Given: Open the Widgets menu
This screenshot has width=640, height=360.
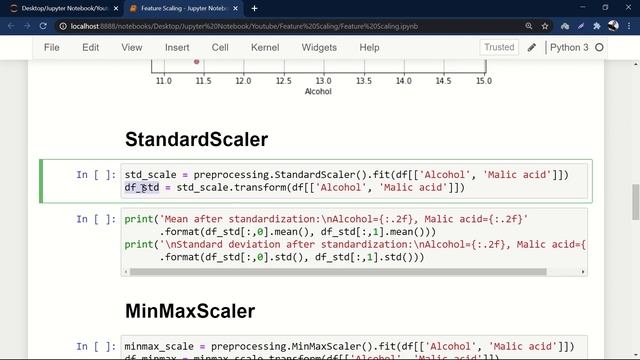Looking at the screenshot, I should pyautogui.click(x=319, y=47).
